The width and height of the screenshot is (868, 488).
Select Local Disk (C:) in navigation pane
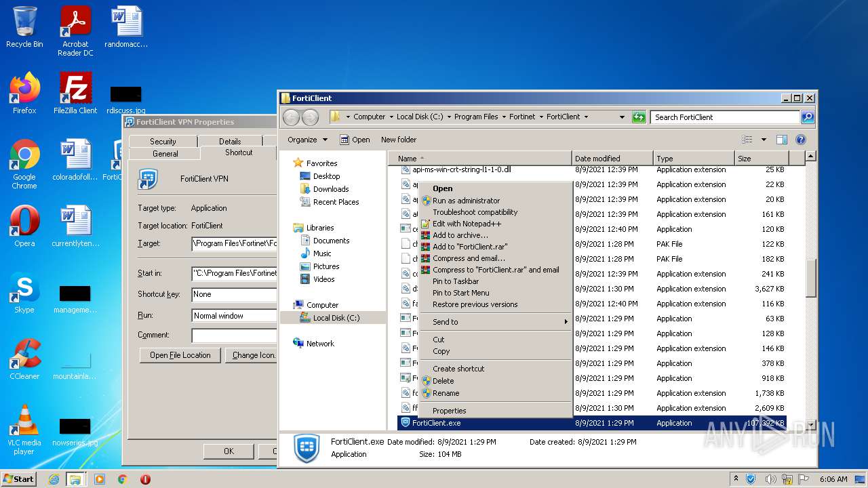[x=332, y=317]
